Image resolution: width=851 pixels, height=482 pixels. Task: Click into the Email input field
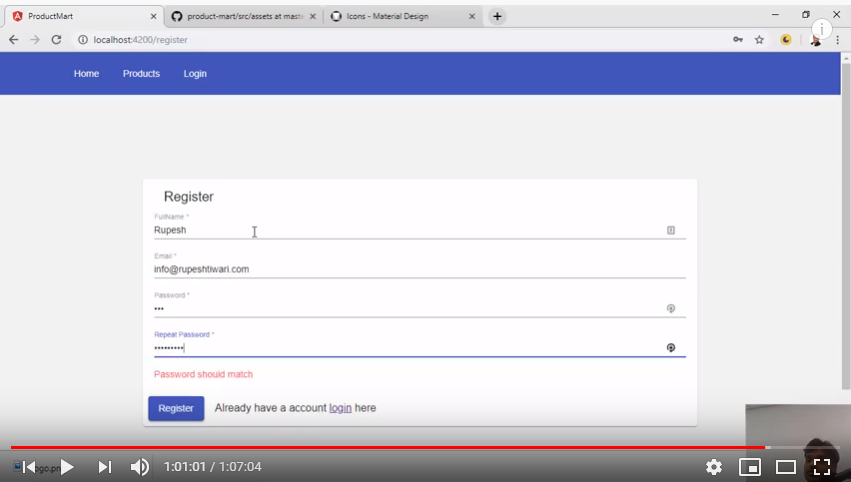[400, 269]
